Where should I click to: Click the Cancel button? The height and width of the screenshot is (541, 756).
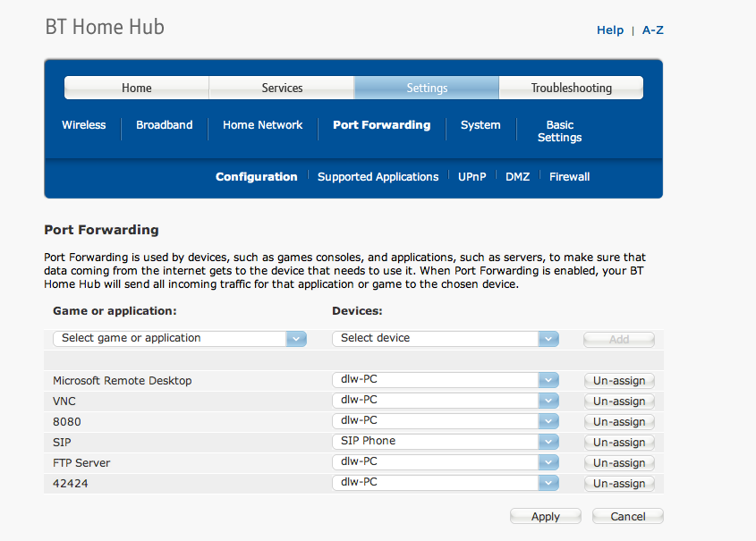pos(628,517)
